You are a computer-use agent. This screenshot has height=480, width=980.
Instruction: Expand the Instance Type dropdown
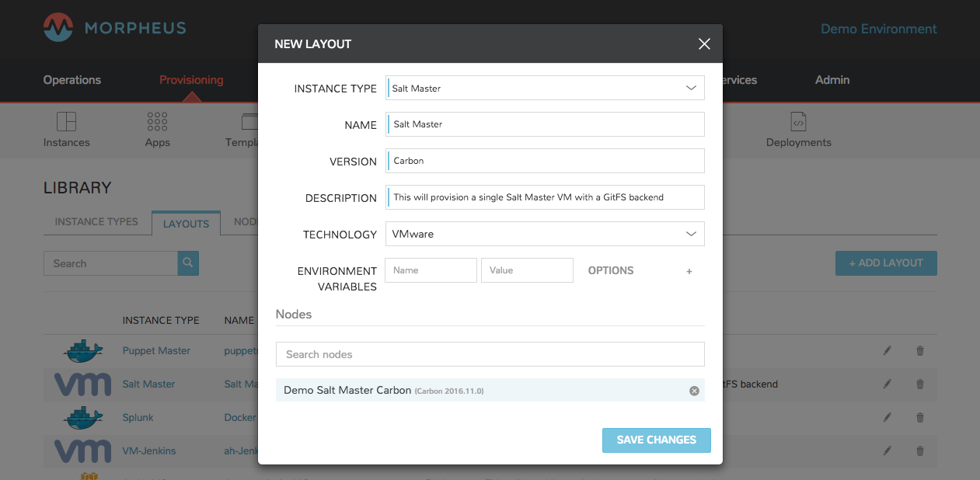(545, 88)
